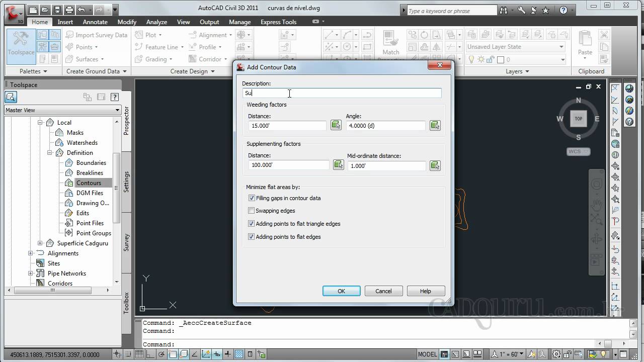
Task: Collapse the Definition tree node
Action: pos(50,153)
